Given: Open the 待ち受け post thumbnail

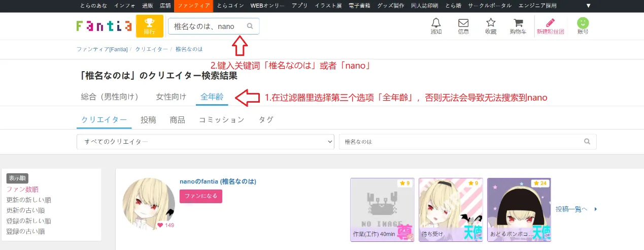Looking at the screenshot, I should click(x=451, y=210).
